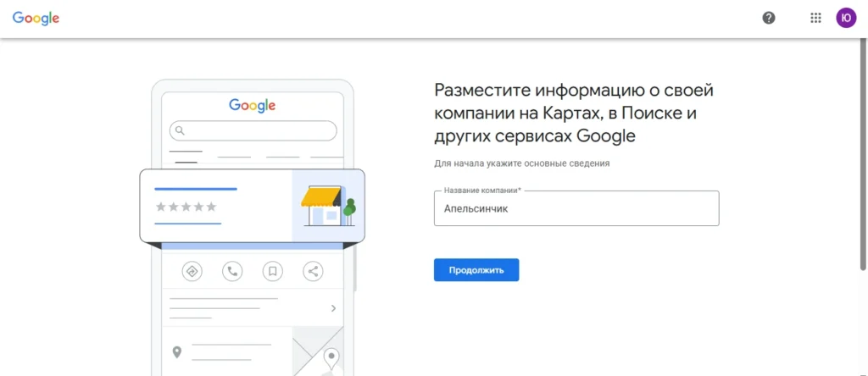Click the right chevron in phone illustration

pyautogui.click(x=333, y=308)
